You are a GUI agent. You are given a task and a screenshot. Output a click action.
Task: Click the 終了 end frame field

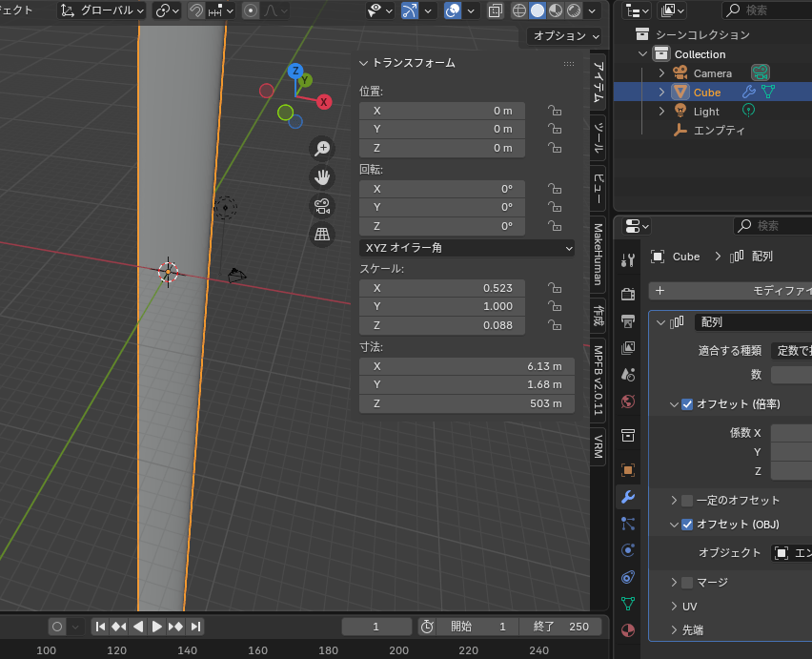coord(560,627)
